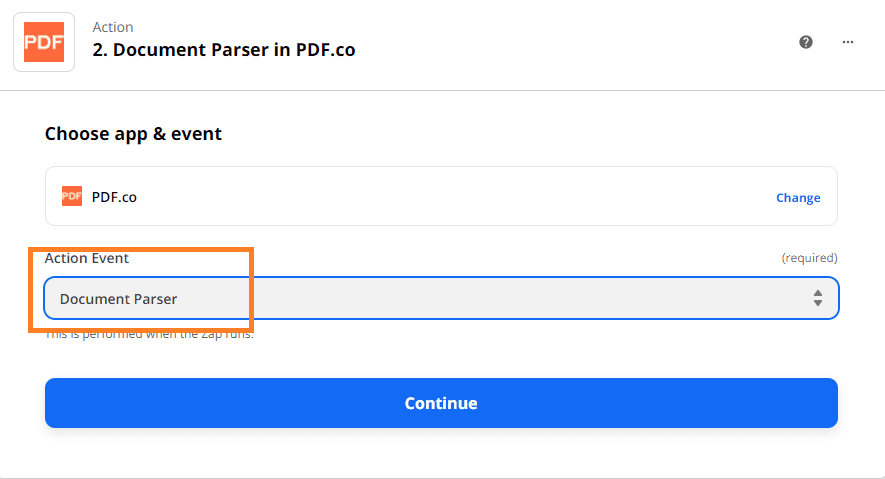Image resolution: width=885 pixels, height=479 pixels.
Task: Click the PDF.co app name text
Action: coord(114,197)
